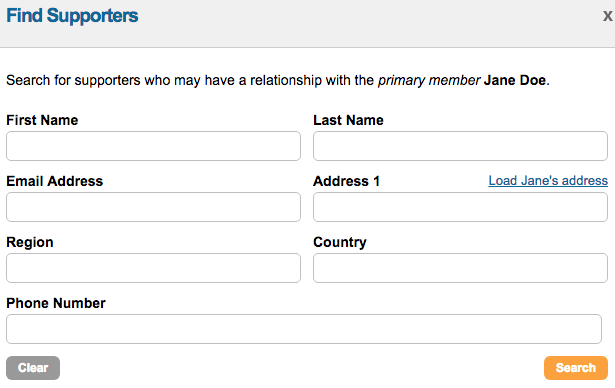Image resolution: width=615 pixels, height=388 pixels.
Task: Activate the Region input box
Action: pyautogui.click(x=153, y=268)
